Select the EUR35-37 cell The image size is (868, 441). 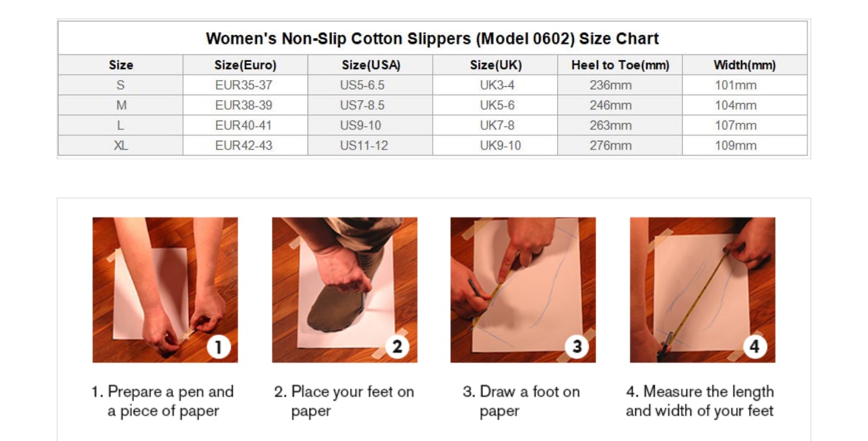pyautogui.click(x=244, y=86)
